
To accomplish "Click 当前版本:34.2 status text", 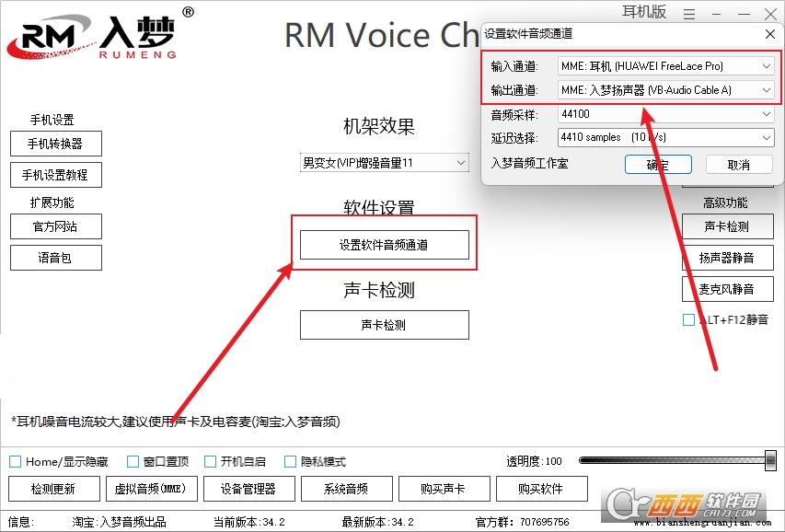I will point(249,522).
